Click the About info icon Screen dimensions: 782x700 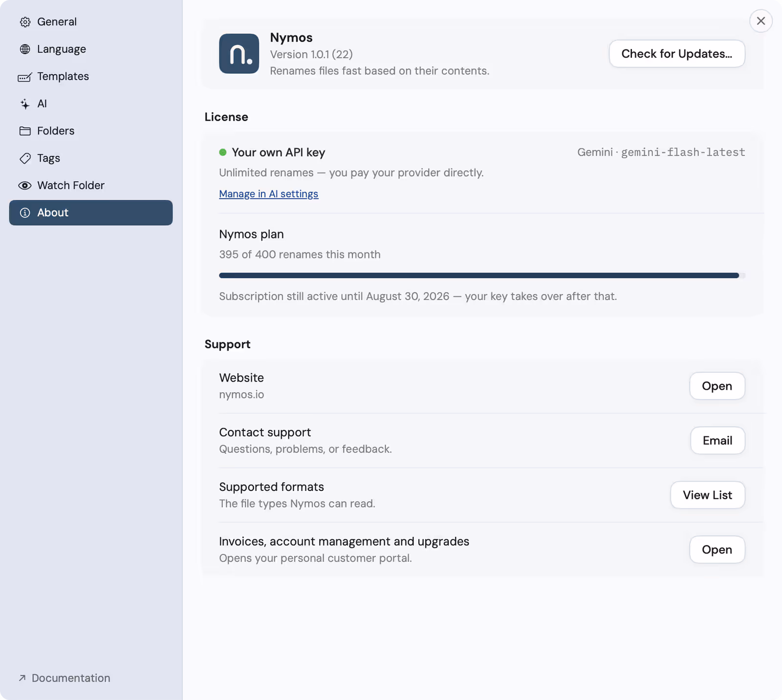pyautogui.click(x=25, y=213)
